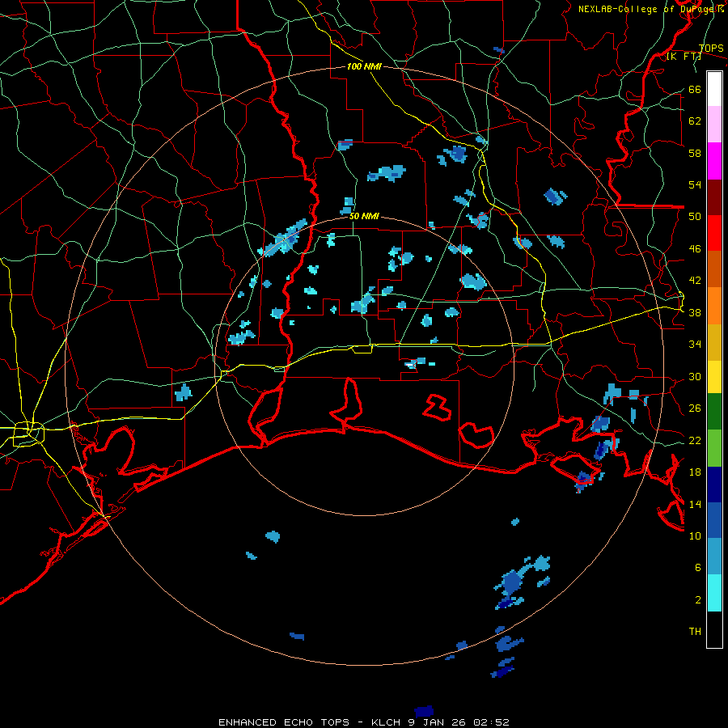Click the white swatch in the tops legend
728x728 pixels.
click(x=714, y=89)
